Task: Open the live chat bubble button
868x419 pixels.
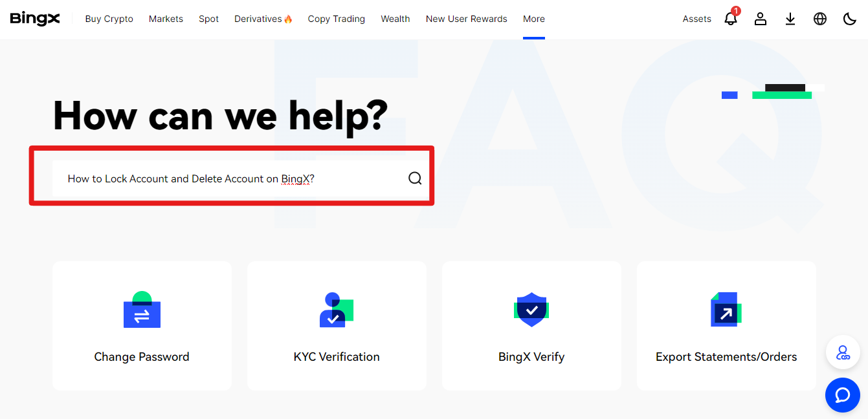Action: 843,394
